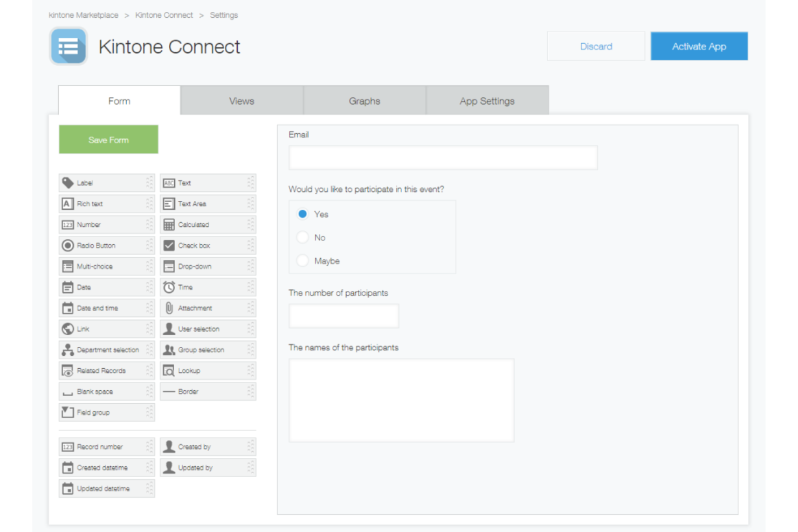The width and height of the screenshot is (798, 532).
Task: Pick the Text field ABC icon
Action: click(x=169, y=183)
